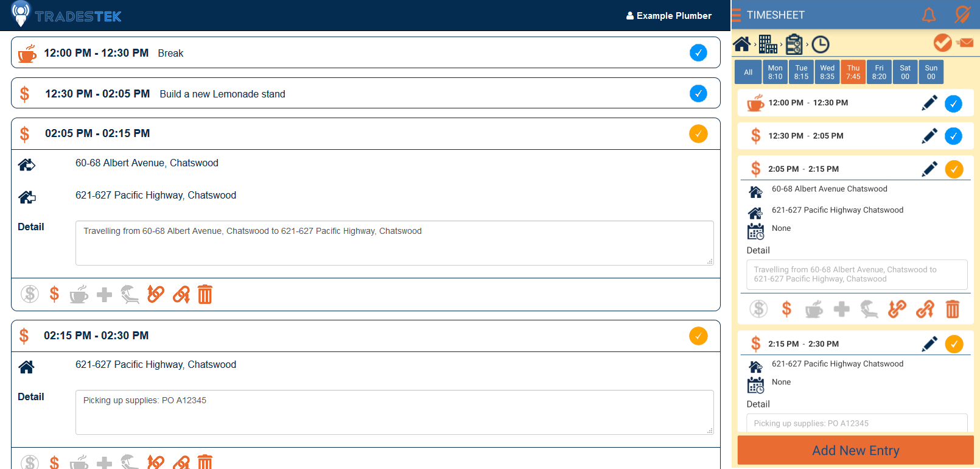The width and height of the screenshot is (980, 469).
Task: Click the home icon in Timesheet breadcrumb
Action: (741, 44)
